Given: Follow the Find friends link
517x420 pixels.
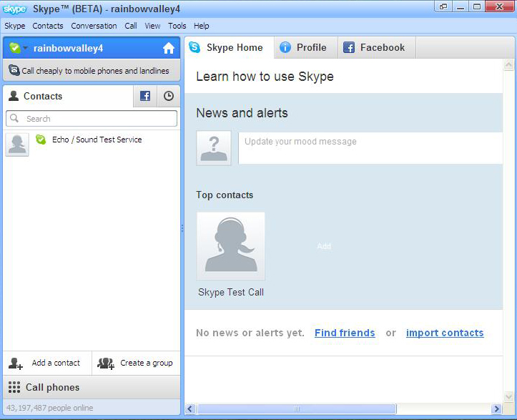Looking at the screenshot, I should pyautogui.click(x=345, y=333).
